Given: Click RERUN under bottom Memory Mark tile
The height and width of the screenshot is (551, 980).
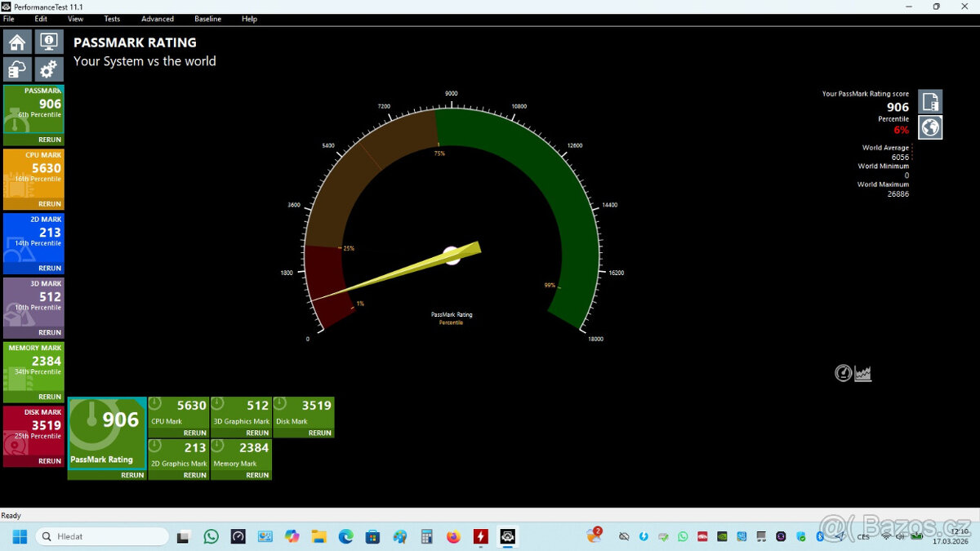Looking at the screenshot, I should click(x=257, y=475).
